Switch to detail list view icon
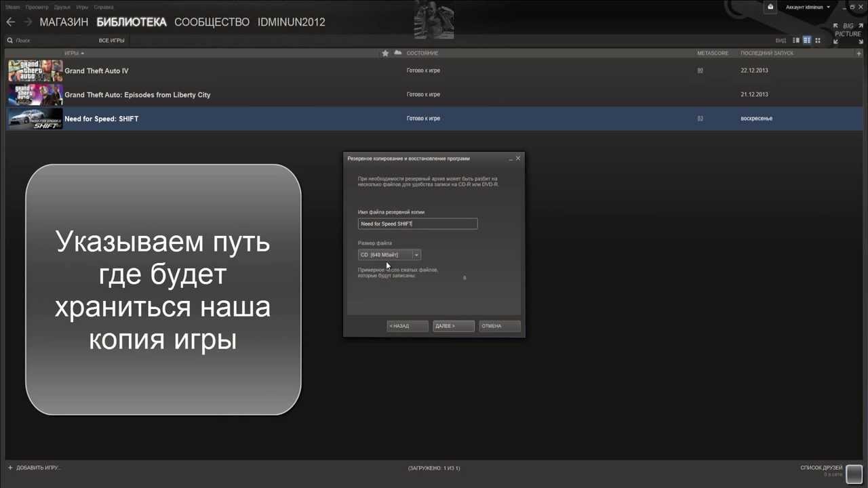The height and width of the screenshot is (488, 868). click(x=796, y=41)
